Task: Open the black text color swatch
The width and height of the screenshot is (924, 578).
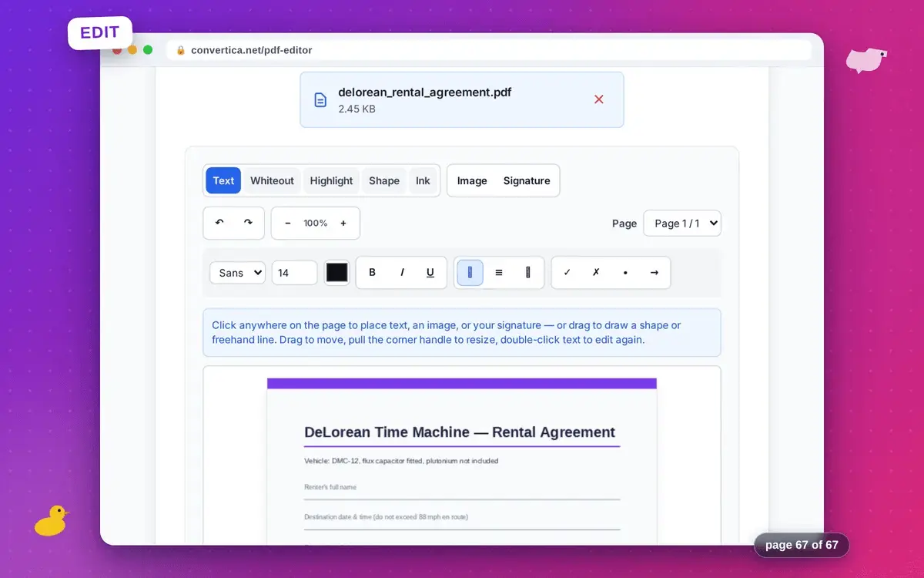Action: (337, 272)
